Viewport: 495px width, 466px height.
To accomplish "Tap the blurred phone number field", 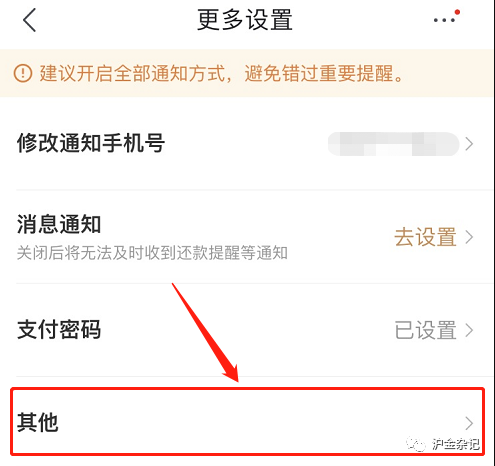I will [394, 144].
